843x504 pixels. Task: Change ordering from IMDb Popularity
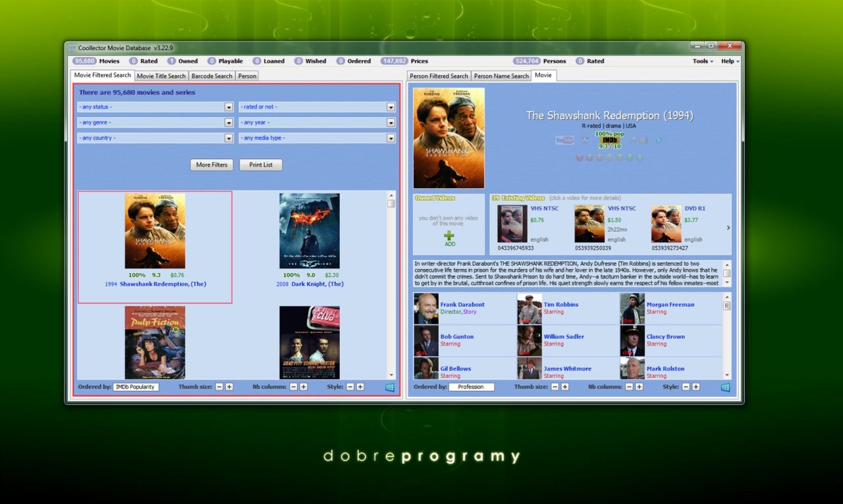[x=136, y=387]
